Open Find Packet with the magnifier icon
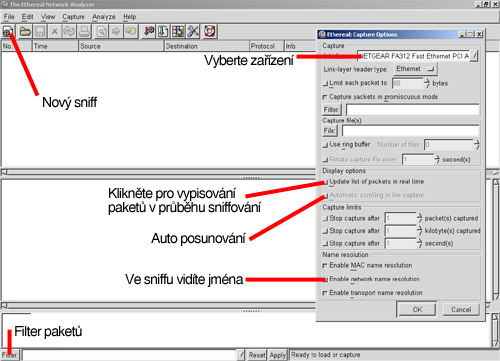500x361 pixels. point(102,31)
